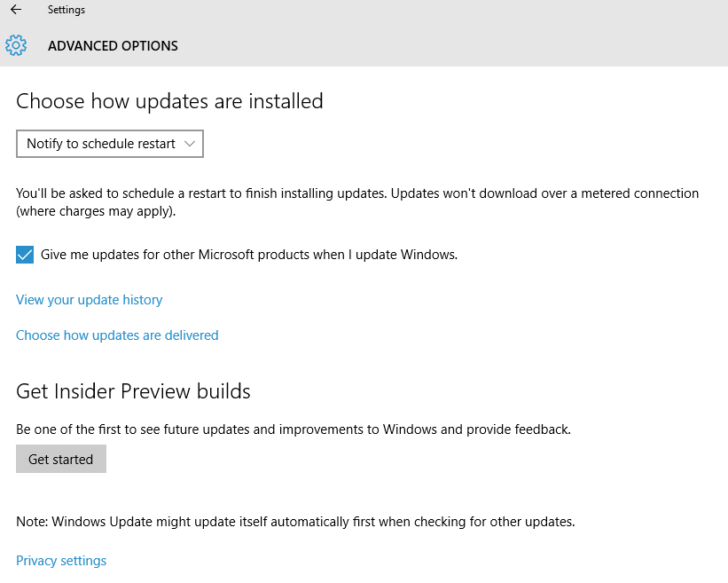This screenshot has height=583, width=728.
Task: Click the 'Give me updates for other Microsoft products' label
Action: coord(249,255)
